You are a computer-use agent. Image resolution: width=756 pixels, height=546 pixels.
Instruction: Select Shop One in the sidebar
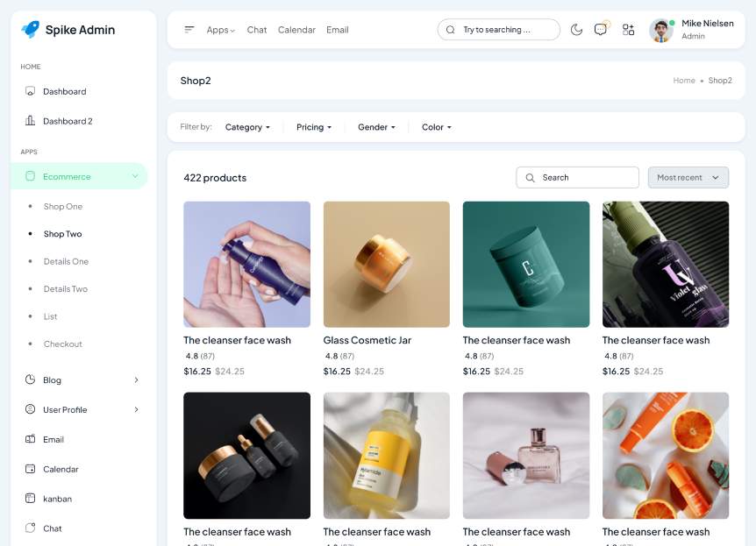tap(63, 207)
